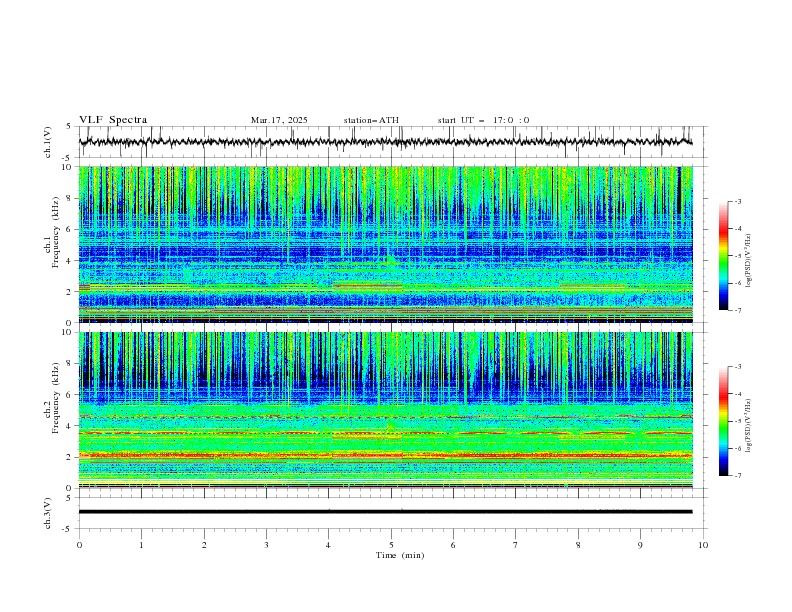The image size is (792, 612).
Task: Click the "ch.3(V)" axis label
Action: (48, 513)
